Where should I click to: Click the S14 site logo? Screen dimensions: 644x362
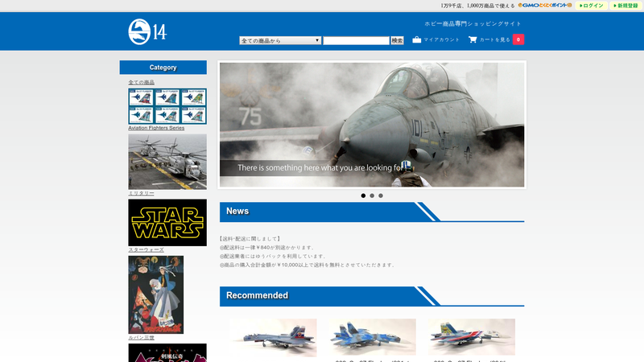(147, 31)
